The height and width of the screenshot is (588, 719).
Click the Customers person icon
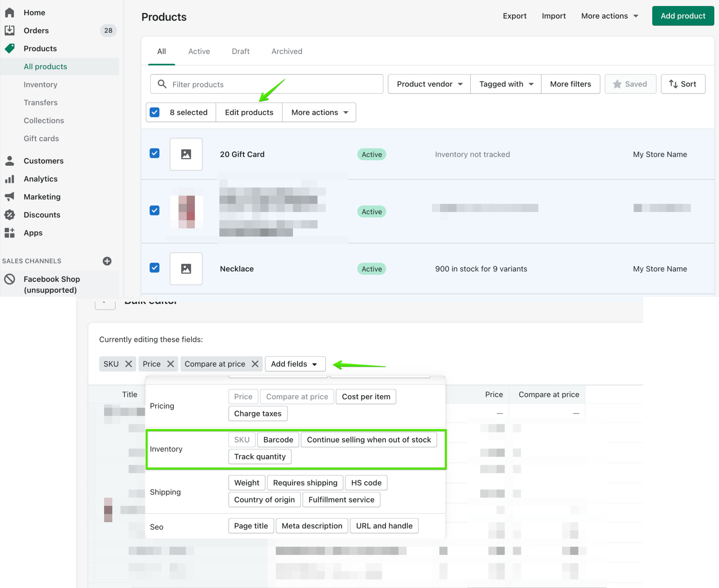(10, 161)
